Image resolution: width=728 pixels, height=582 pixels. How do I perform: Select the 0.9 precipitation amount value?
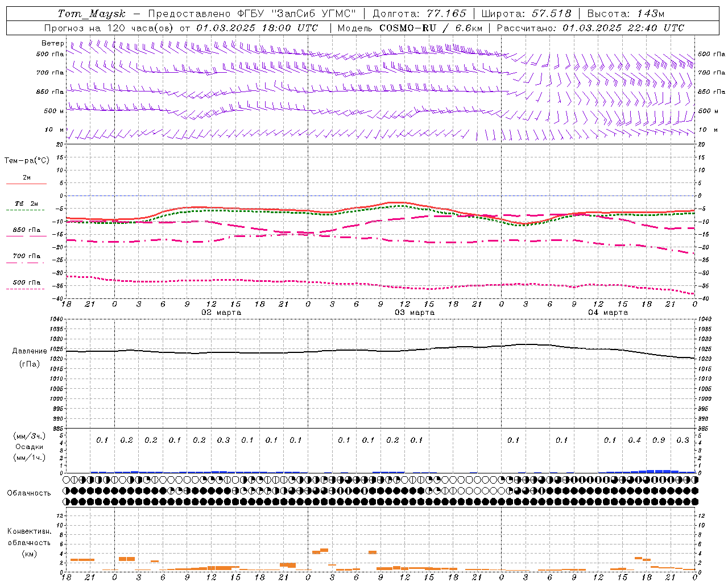pyautogui.click(x=659, y=440)
